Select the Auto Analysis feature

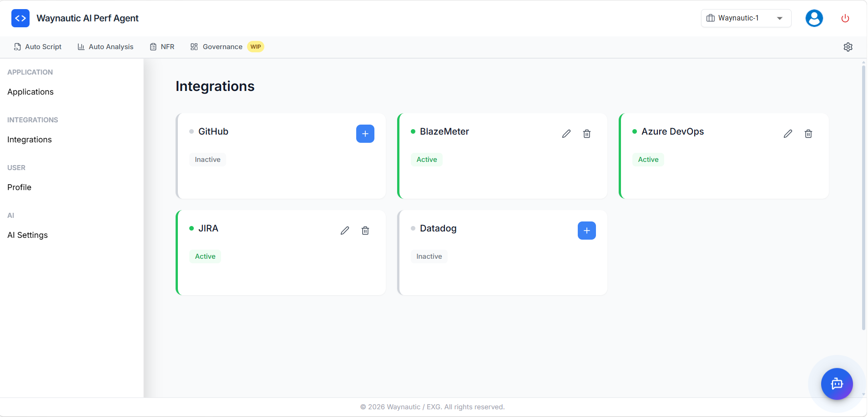(x=106, y=46)
